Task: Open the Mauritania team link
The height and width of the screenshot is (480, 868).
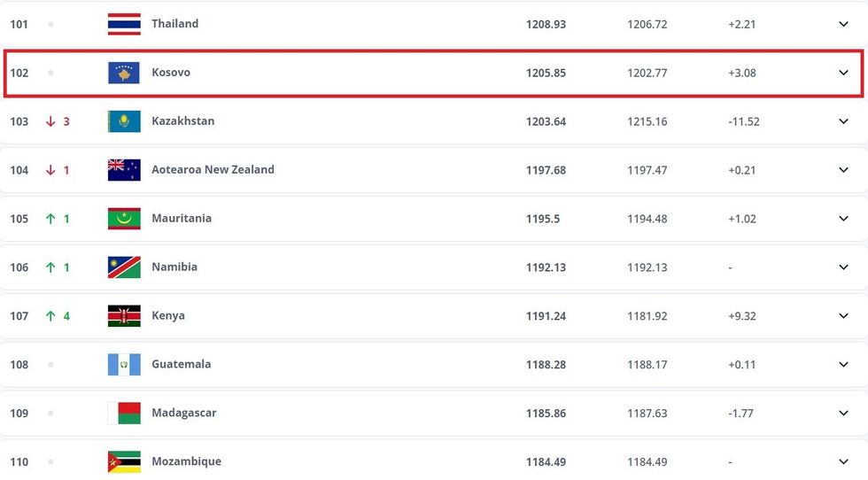Action: [182, 219]
